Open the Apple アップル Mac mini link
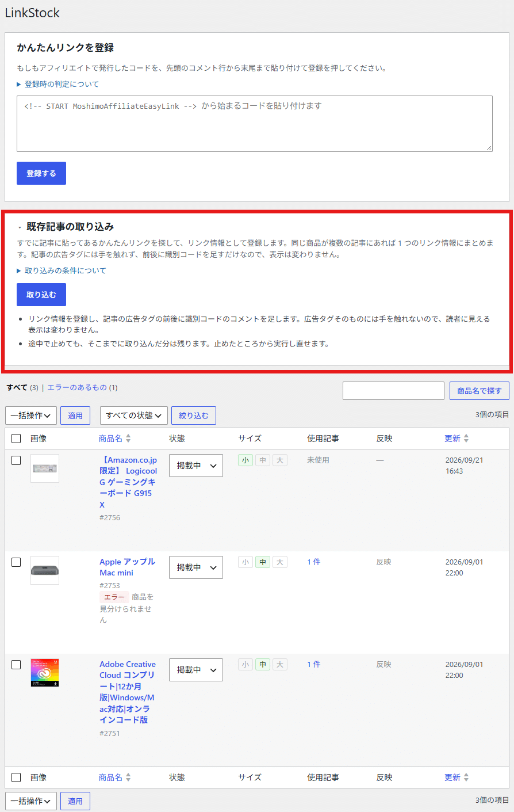The image size is (514, 812). pyautogui.click(x=127, y=567)
